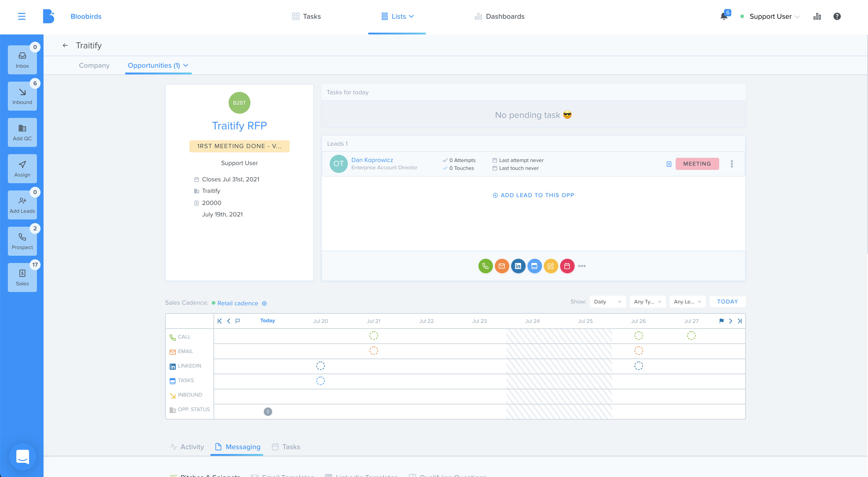The width and height of the screenshot is (868, 477).
Task: Open notifications bell
Action: point(724,16)
